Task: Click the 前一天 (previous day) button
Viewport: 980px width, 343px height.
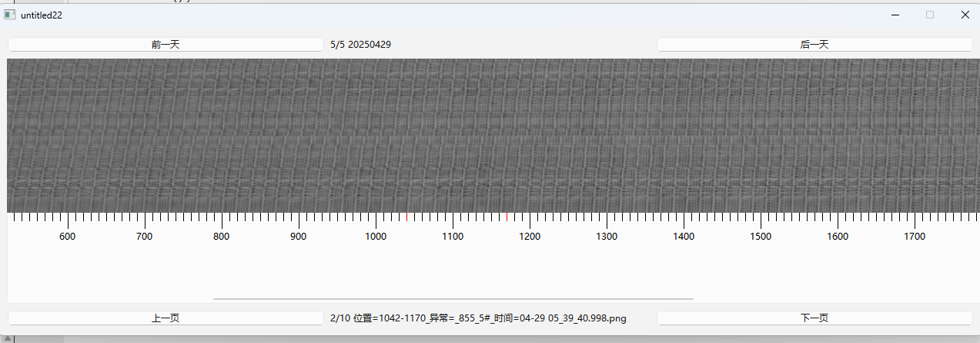Action: click(x=166, y=45)
